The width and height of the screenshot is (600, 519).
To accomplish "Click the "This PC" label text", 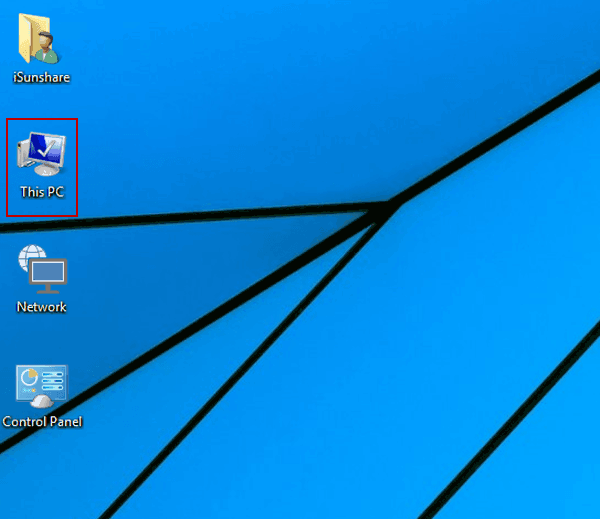I will pos(42,192).
